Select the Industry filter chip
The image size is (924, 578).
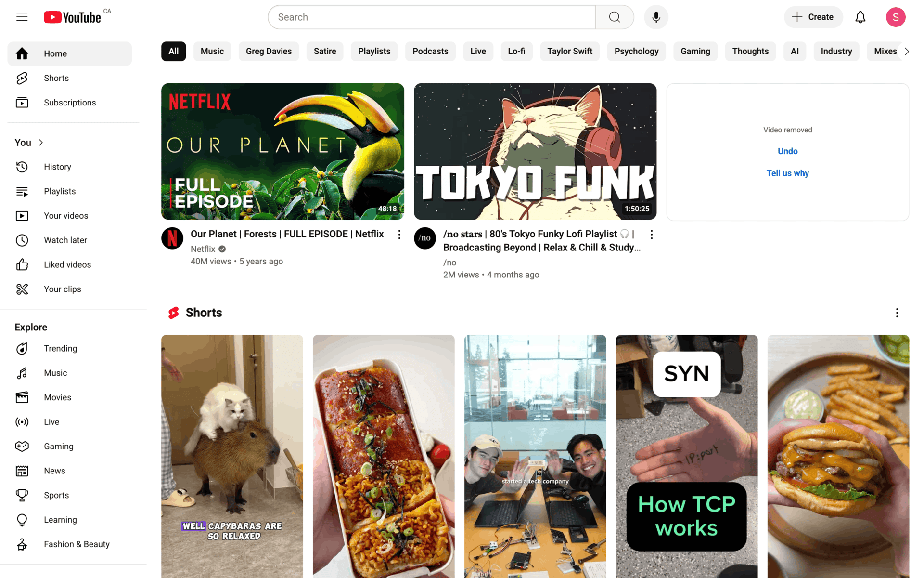(836, 52)
